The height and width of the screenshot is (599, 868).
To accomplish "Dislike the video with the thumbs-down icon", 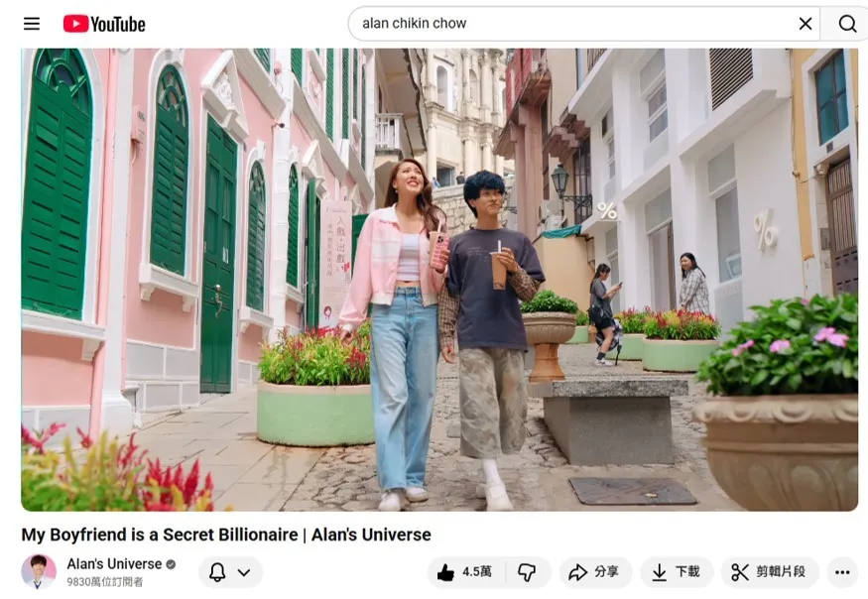I will [x=527, y=572].
